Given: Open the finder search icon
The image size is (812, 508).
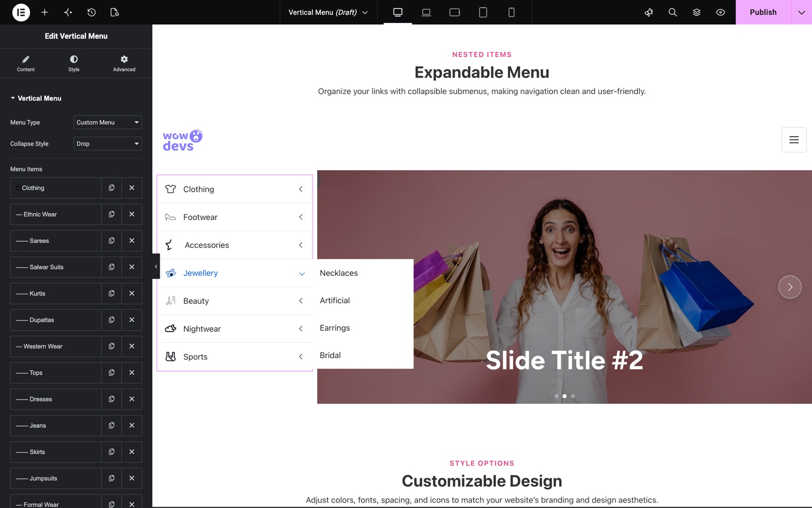Looking at the screenshot, I should tap(672, 12).
